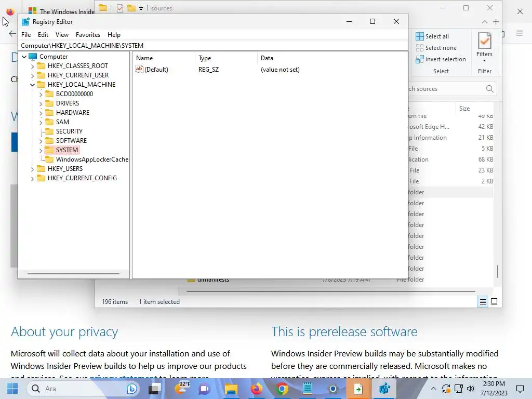Open the File menu in Registry Editor
The height and width of the screenshot is (399, 532).
[x=26, y=35]
